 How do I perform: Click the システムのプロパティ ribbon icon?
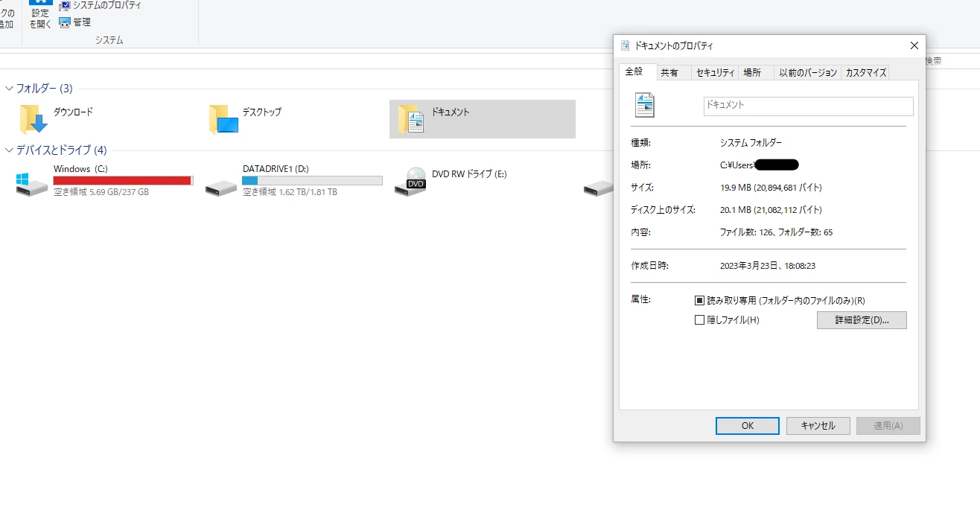[65, 5]
